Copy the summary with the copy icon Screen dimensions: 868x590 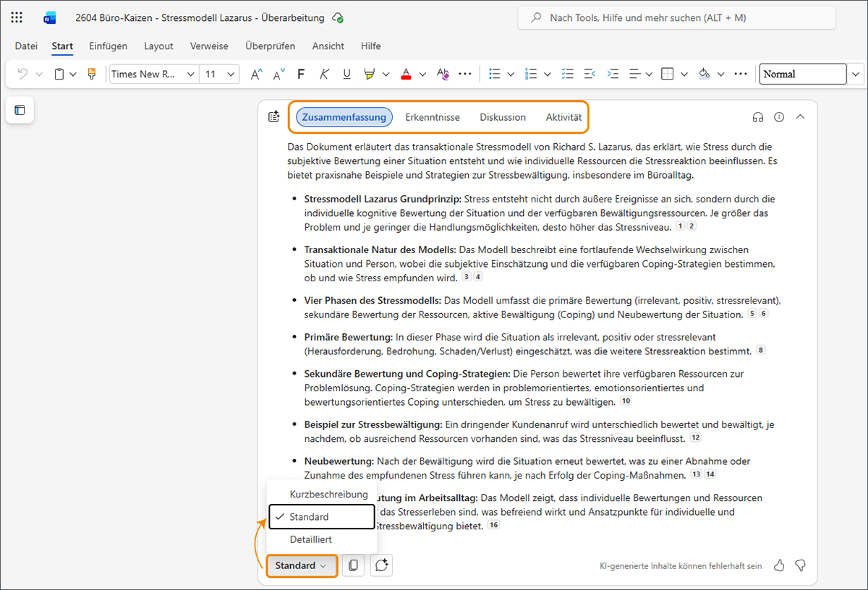[x=353, y=565]
